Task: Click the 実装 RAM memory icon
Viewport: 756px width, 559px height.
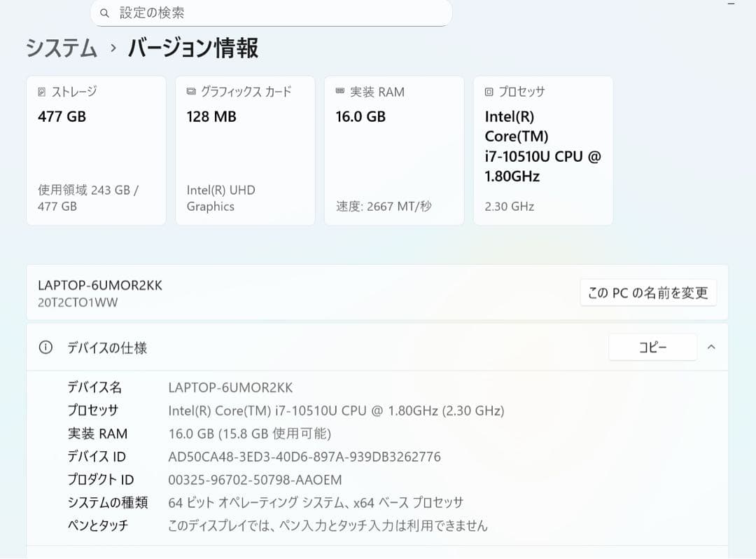Action: point(338,91)
